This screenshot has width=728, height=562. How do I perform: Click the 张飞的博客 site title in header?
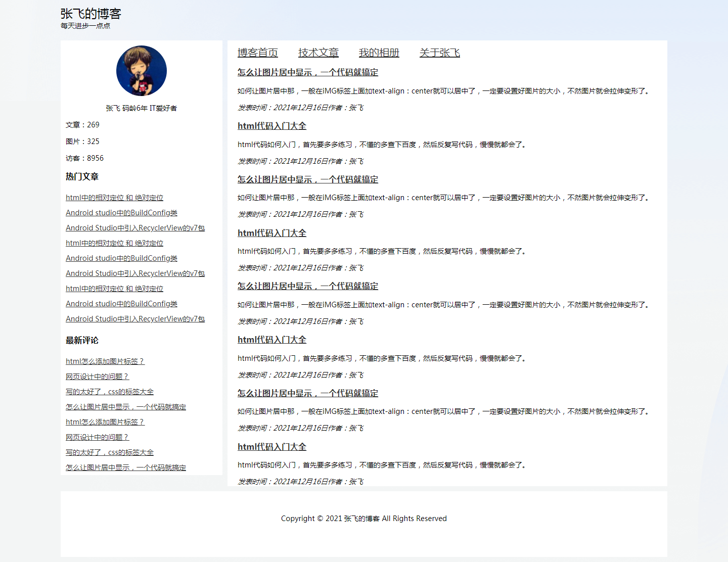pos(91,14)
